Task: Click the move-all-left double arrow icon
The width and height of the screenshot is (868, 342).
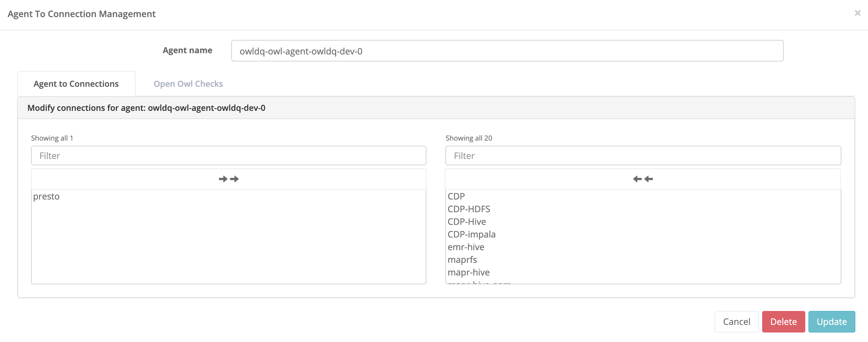Action: tap(642, 179)
